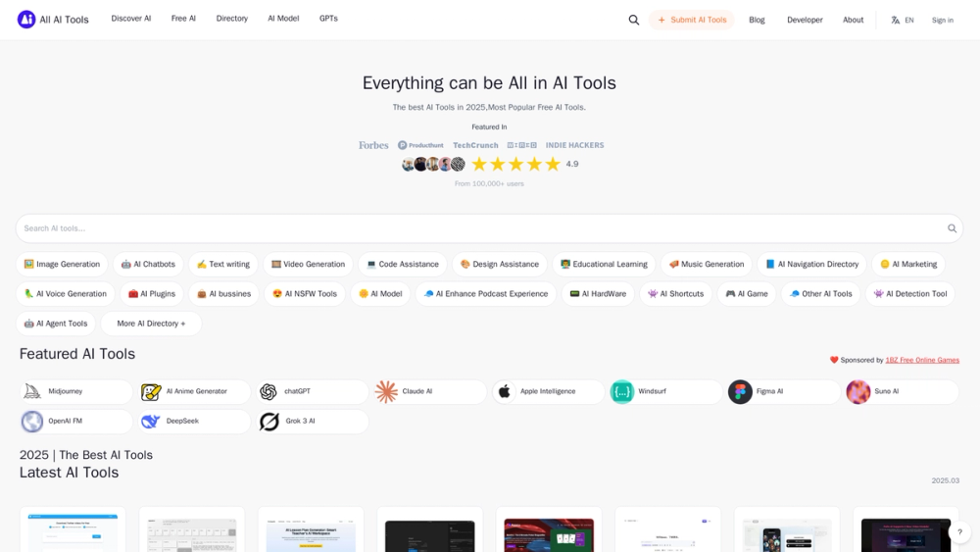Click the All AI Tools logo icon
980x552 pixels.
click(26, 20)
